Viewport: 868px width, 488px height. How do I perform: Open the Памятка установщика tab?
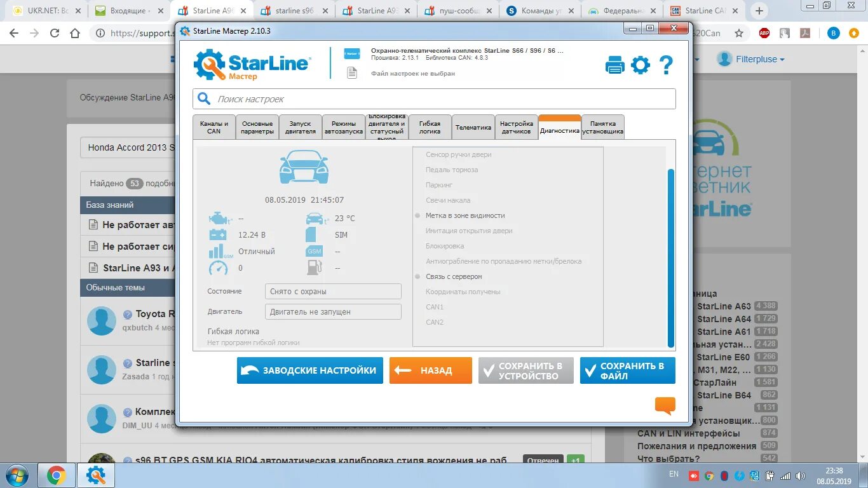click(603, 127)
